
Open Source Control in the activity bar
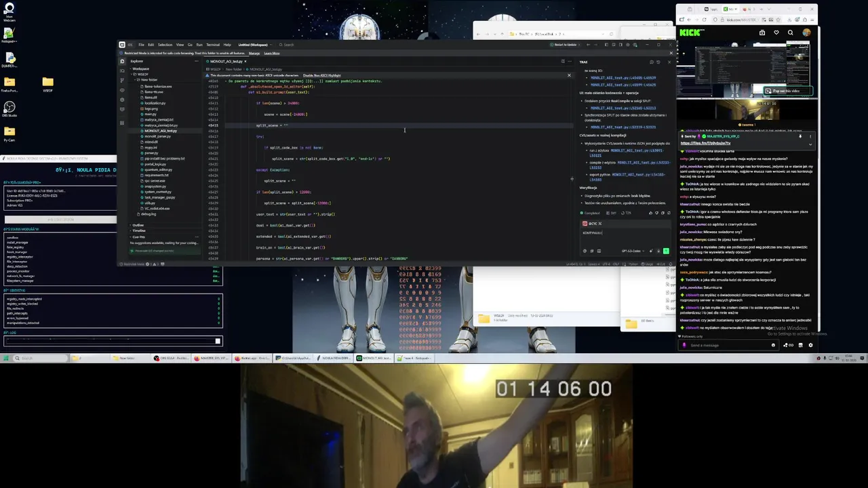click(122, 80)
